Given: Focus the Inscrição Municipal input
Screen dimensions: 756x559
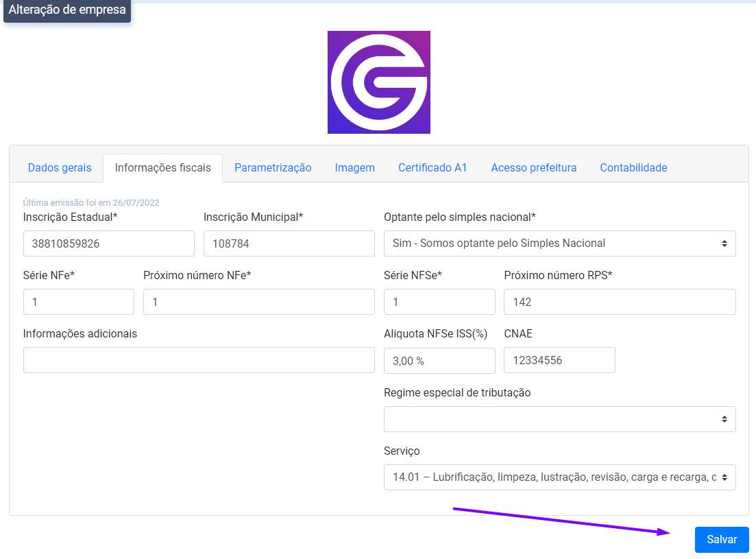Looking at the screenshot, I should tap(289, 243).
